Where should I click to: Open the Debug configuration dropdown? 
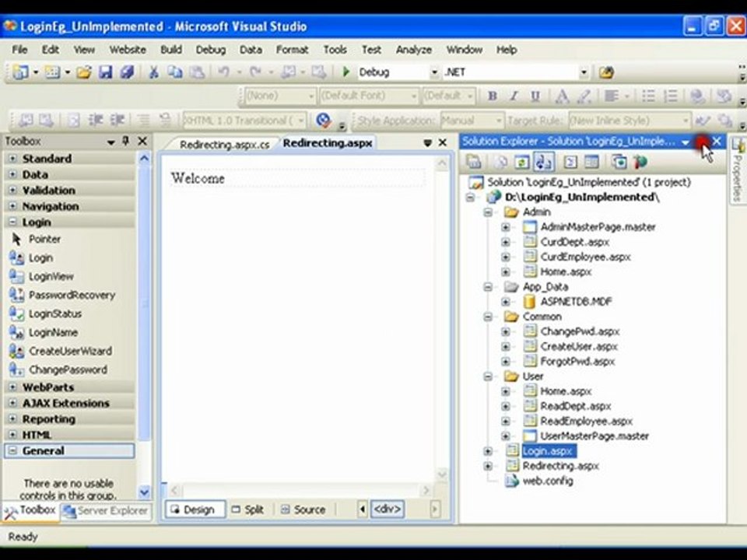click(433, 72)
